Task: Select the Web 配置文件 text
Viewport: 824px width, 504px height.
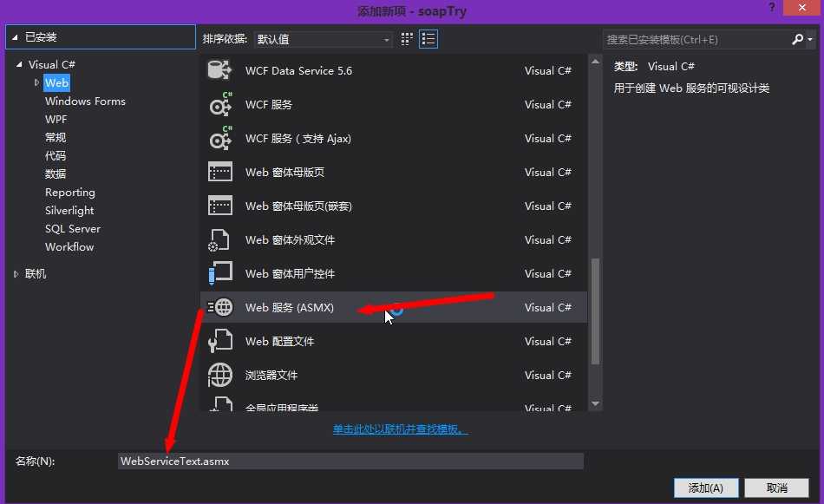Action: click(x=279, y=341)
